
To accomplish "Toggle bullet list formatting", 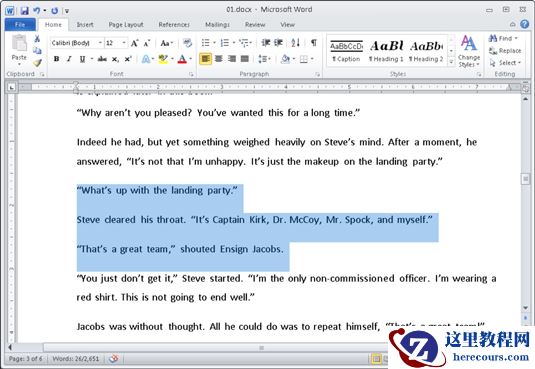I will pyautogui.click(x=205, y=43).
